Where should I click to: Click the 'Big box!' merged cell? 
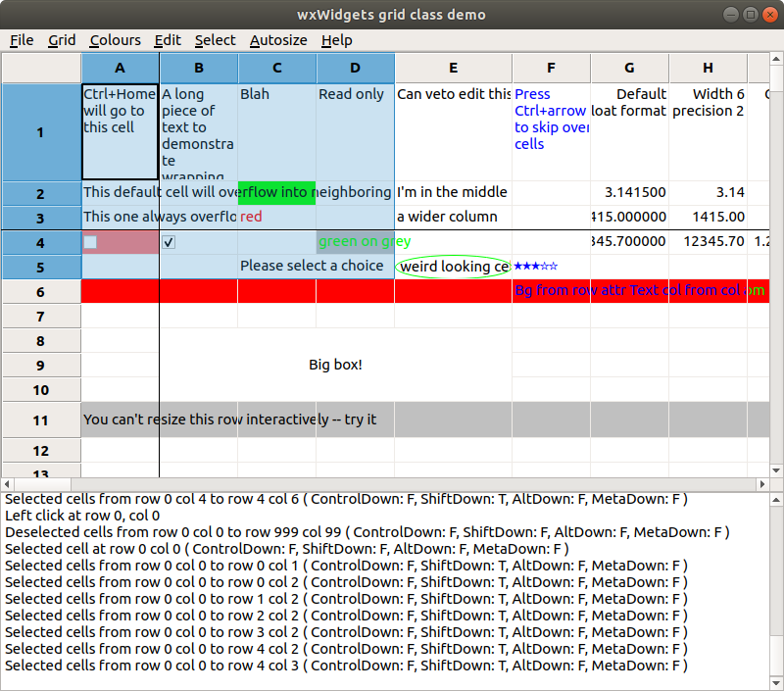[x=335, y=364]
